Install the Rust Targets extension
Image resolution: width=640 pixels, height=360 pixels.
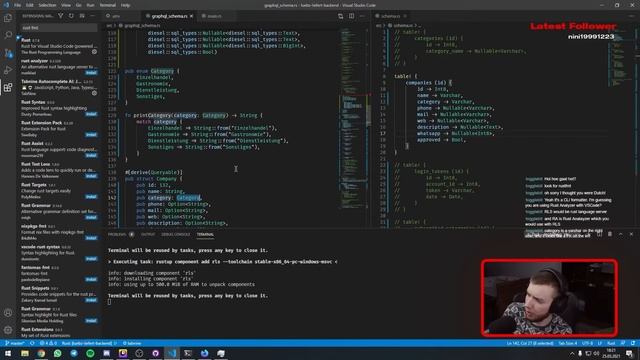coord(91,197)
